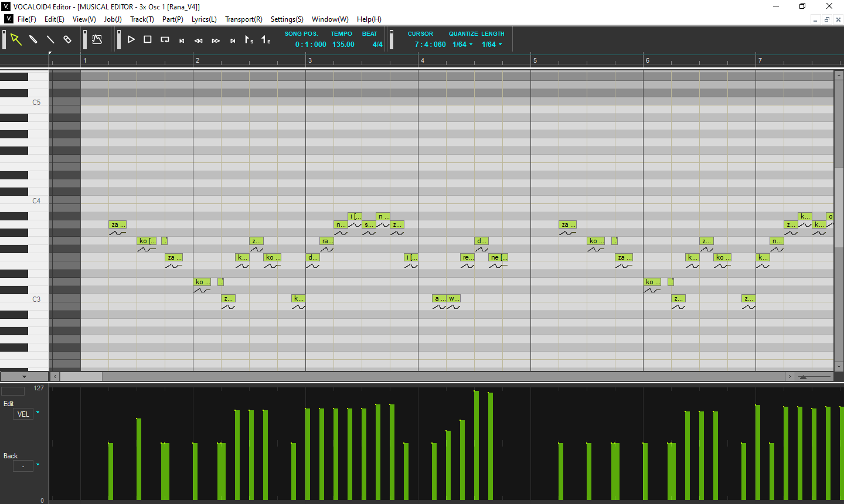Image resolution: width=844 pixels, height=504 pixels.
Task: Select the Pencil tool
Action: (33, 40)
